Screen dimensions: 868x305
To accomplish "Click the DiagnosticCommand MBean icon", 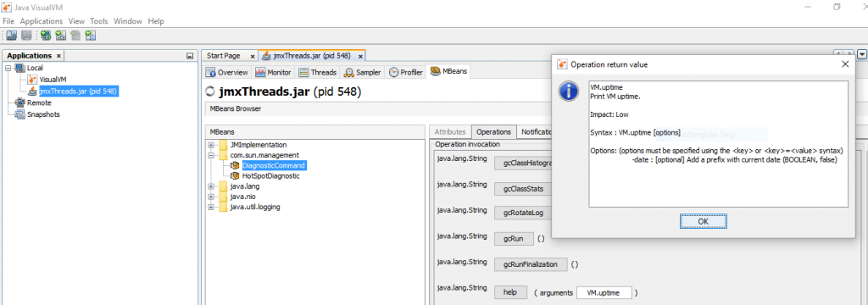I will click(x=235, y=165).
